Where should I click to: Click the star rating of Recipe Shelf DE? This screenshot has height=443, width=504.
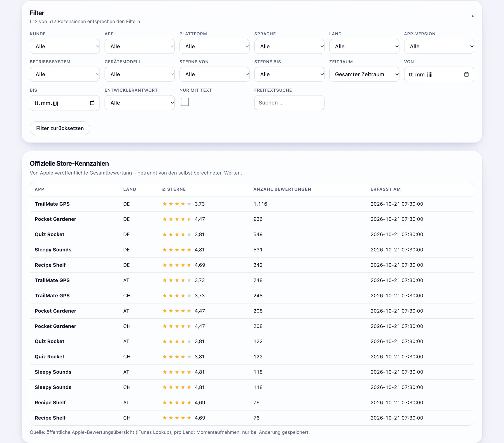(177, 265)
